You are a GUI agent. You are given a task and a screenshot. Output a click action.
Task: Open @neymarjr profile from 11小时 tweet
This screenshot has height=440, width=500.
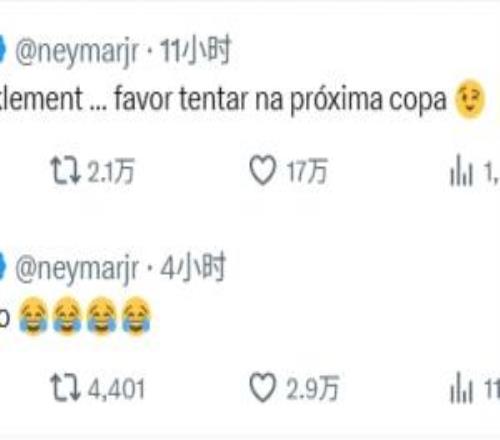point(77,51)
